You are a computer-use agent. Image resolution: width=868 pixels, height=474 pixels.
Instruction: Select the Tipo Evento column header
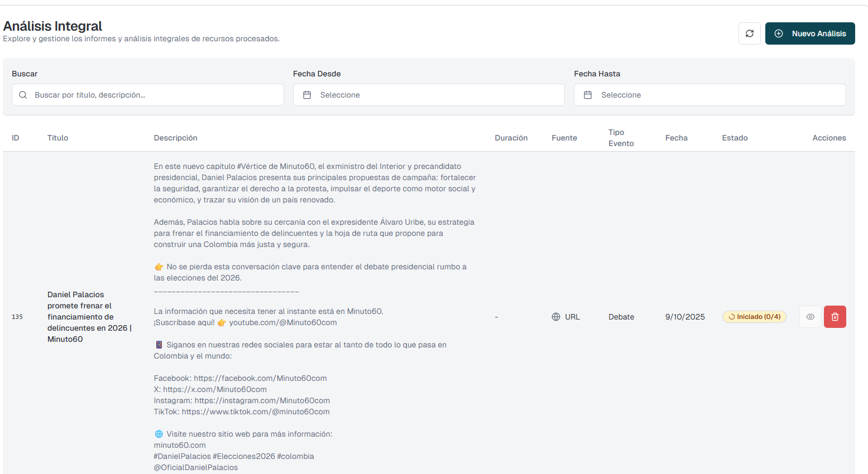pyautogui.click(x=621, y=138)
